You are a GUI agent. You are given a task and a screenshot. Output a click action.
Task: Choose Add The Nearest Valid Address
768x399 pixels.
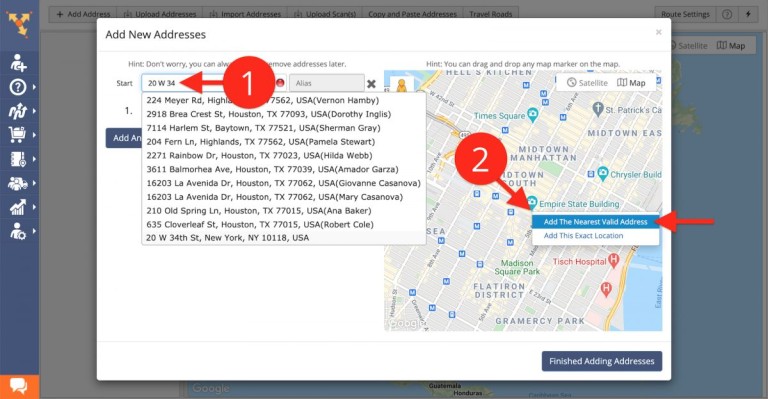tap(596, 222)
